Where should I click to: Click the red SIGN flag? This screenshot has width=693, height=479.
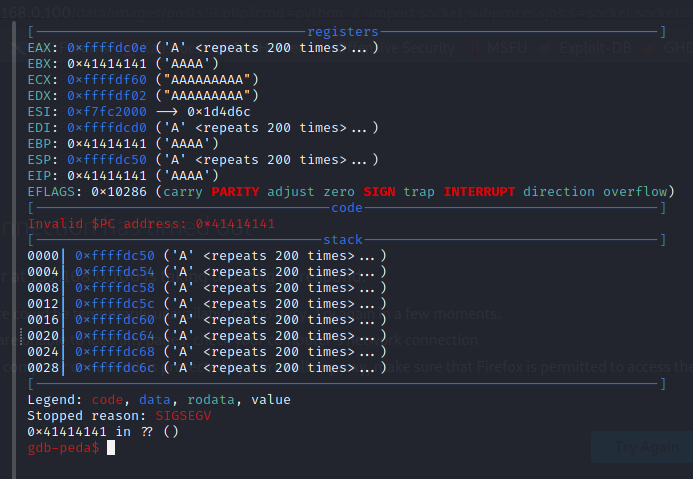[379, 192]
